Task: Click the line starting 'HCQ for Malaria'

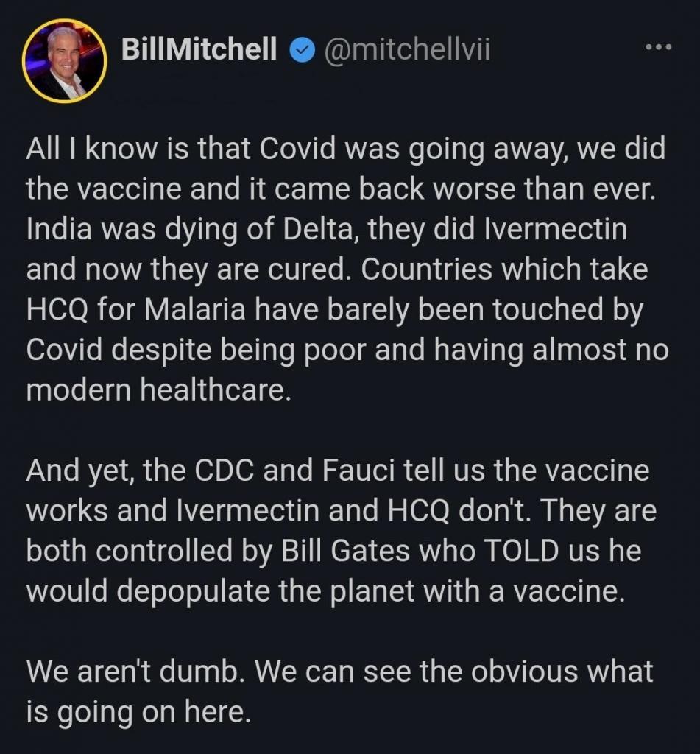Action: 335,310
